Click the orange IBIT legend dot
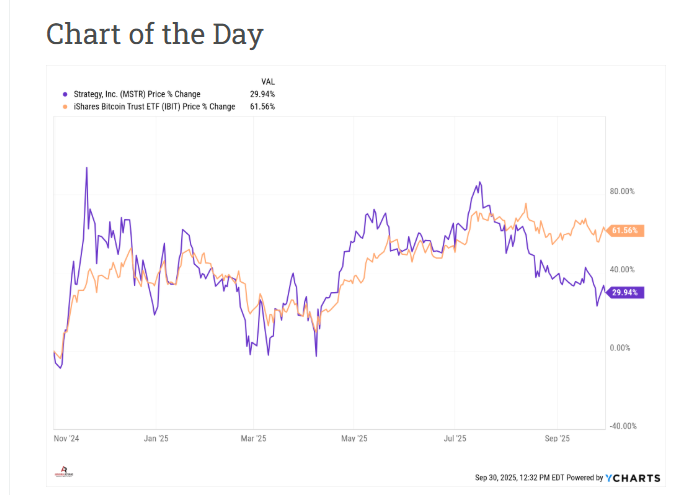The width and height of the screenshot is (693, 495). click(65, 106)
